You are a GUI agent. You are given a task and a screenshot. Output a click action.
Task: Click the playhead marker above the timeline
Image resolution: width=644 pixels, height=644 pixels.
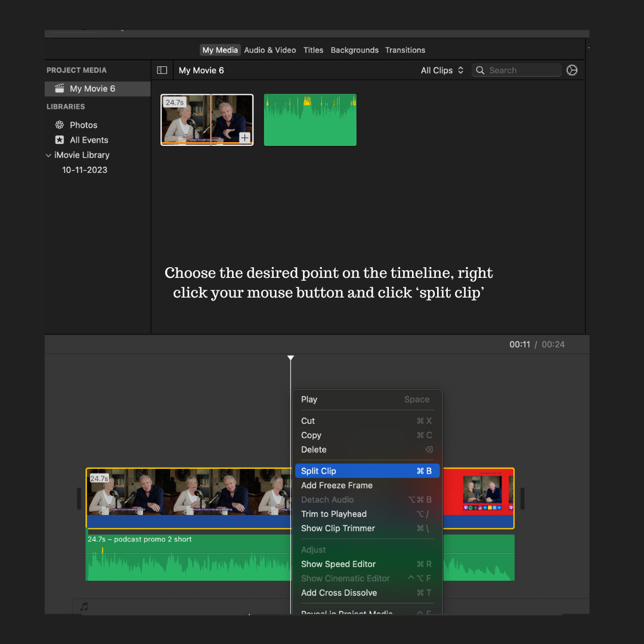coord(290,358)
